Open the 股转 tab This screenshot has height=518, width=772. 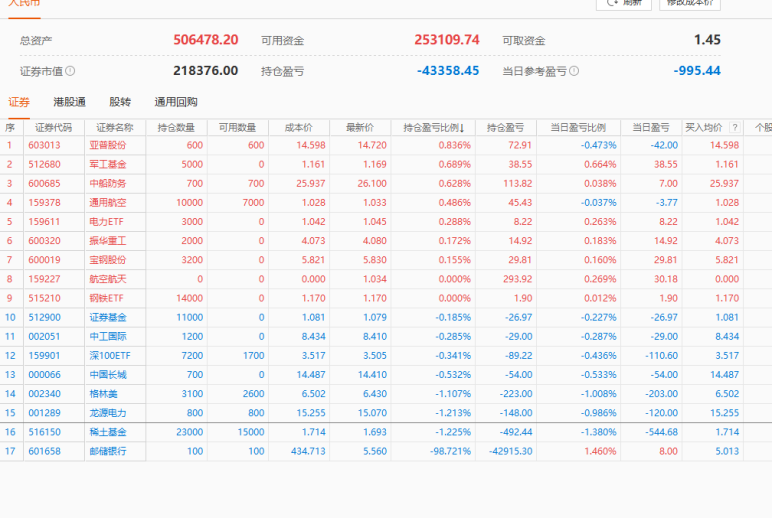[120, 102]
